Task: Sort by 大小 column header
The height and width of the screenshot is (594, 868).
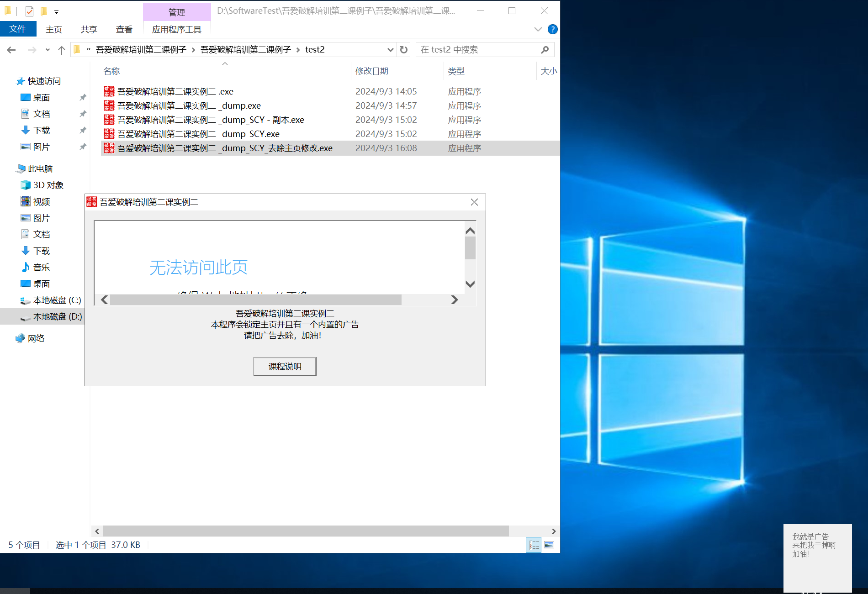Action: [548, 71]
